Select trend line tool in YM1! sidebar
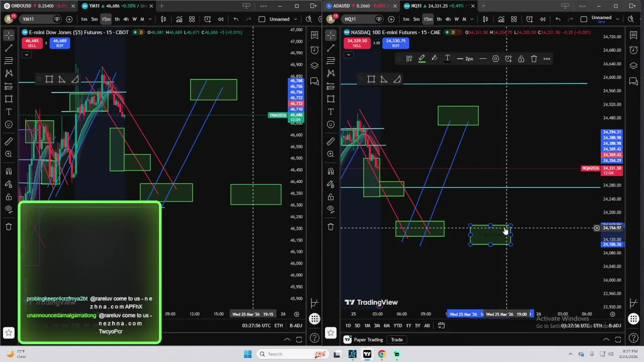The height and width of the screenshot is (362, 644). coord(9,48)
